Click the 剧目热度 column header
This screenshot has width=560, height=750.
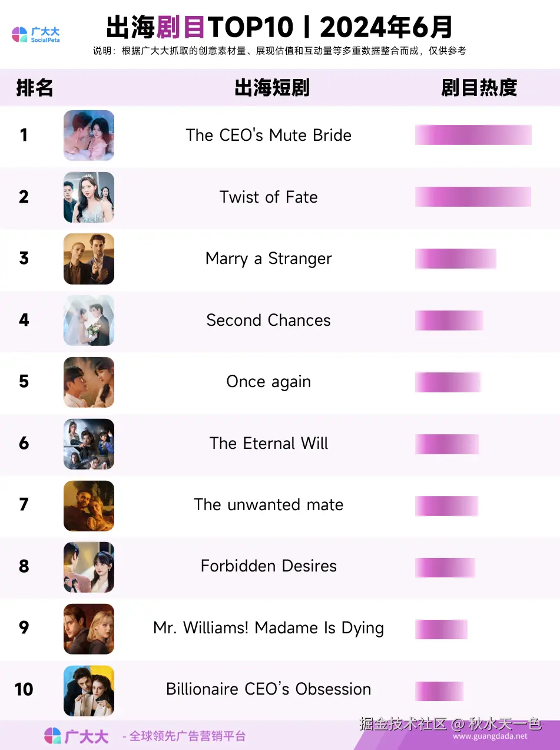[479, 88]
